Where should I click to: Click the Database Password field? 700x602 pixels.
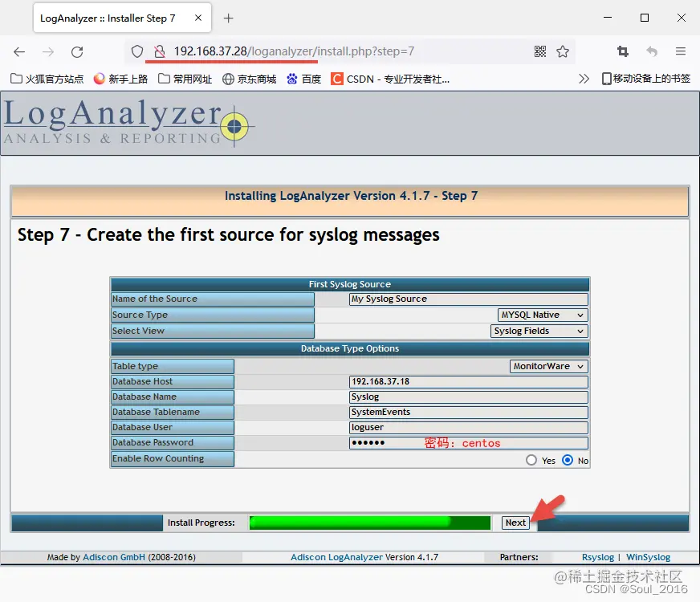(468, 443)
